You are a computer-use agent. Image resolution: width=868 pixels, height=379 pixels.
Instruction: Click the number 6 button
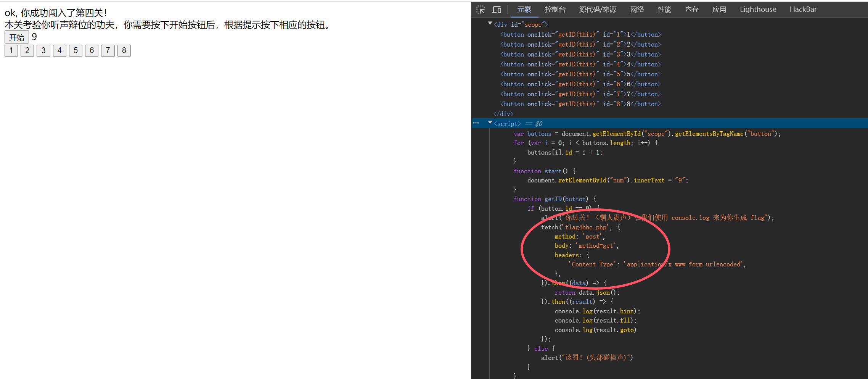point(92,51)
